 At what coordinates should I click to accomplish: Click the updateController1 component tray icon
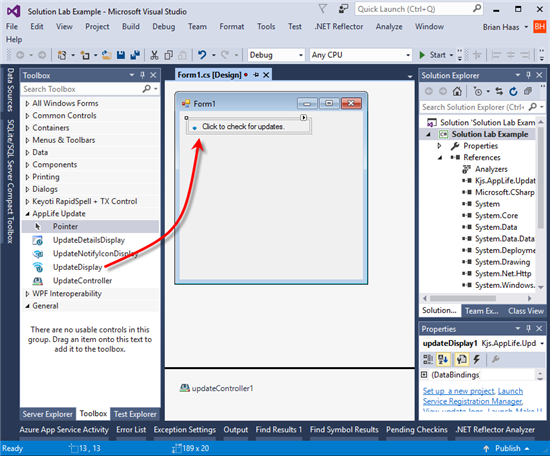[185, 388]
